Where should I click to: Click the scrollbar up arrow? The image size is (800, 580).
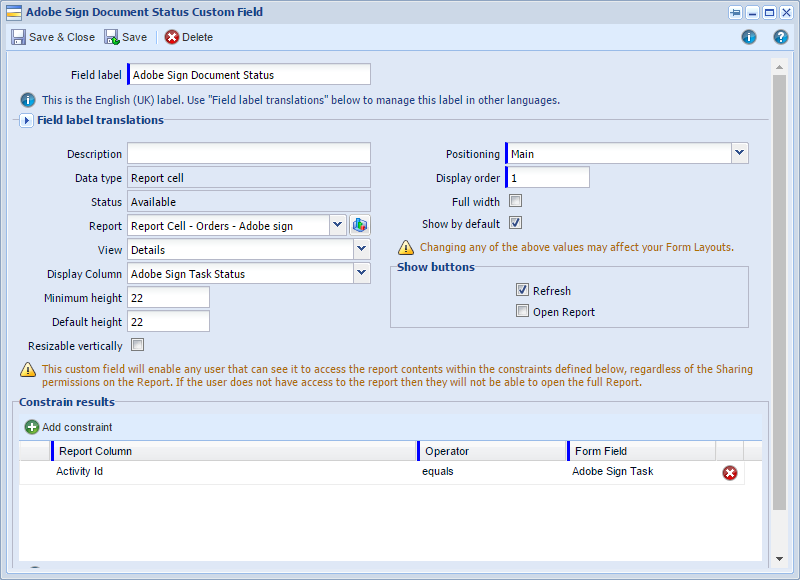point(779,67)
